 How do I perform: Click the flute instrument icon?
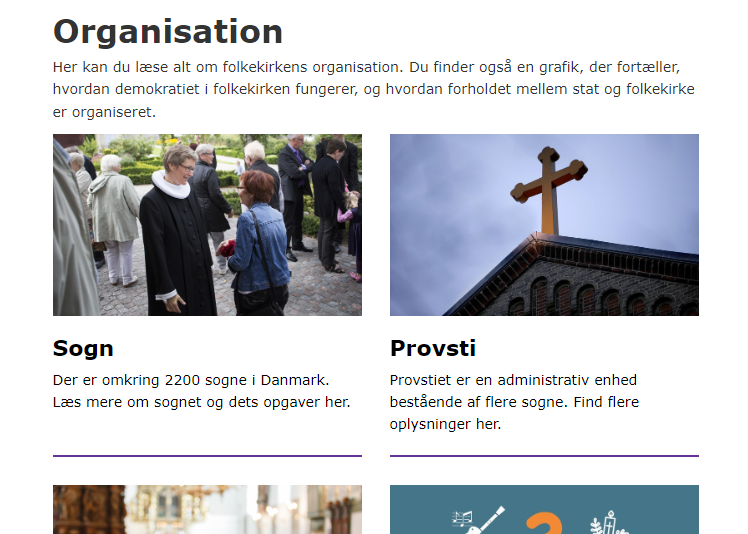486,520
